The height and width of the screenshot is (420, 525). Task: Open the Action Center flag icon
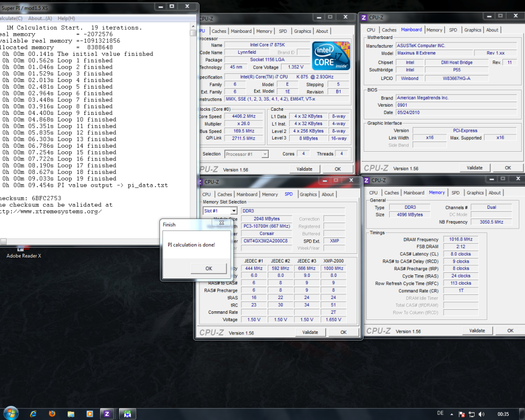pos(461,414)
